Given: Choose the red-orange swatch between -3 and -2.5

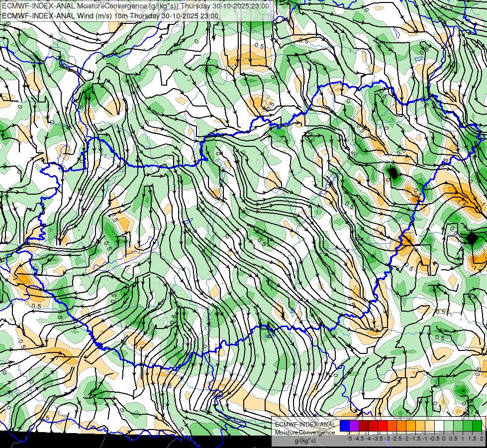Looking at the screenshot, I should [x=392, y=426].
